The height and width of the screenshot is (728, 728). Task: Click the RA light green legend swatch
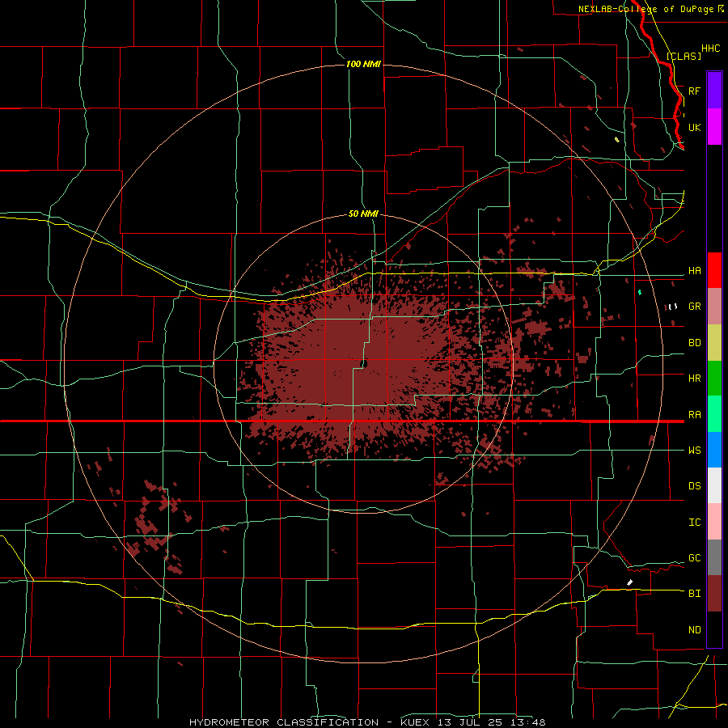(714, 414)
